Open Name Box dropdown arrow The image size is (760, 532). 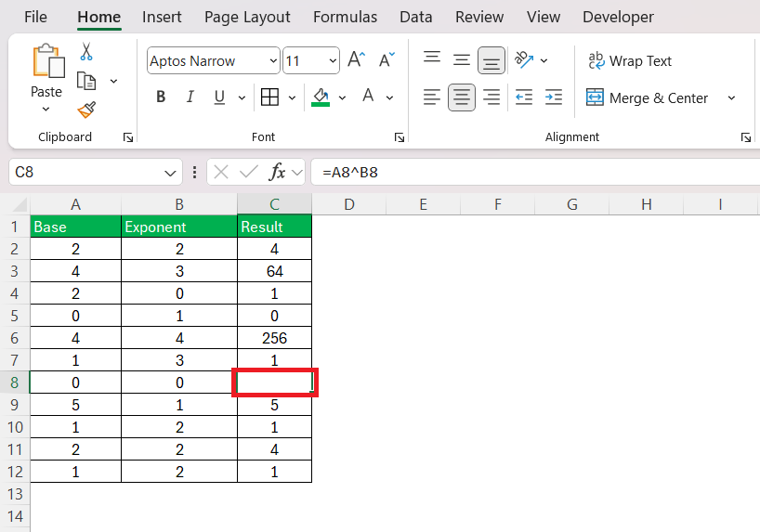(x=170, y=173)
